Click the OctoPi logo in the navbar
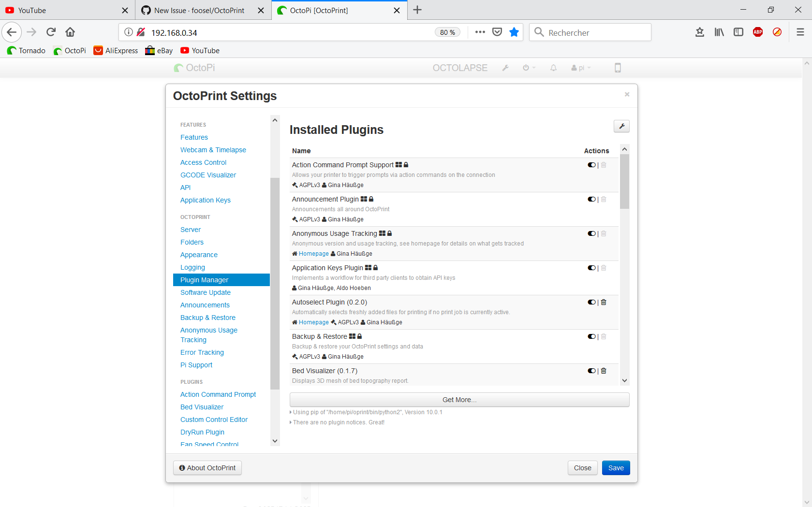The width and height of the screenshot is (812, 507). tap(194, 68)
